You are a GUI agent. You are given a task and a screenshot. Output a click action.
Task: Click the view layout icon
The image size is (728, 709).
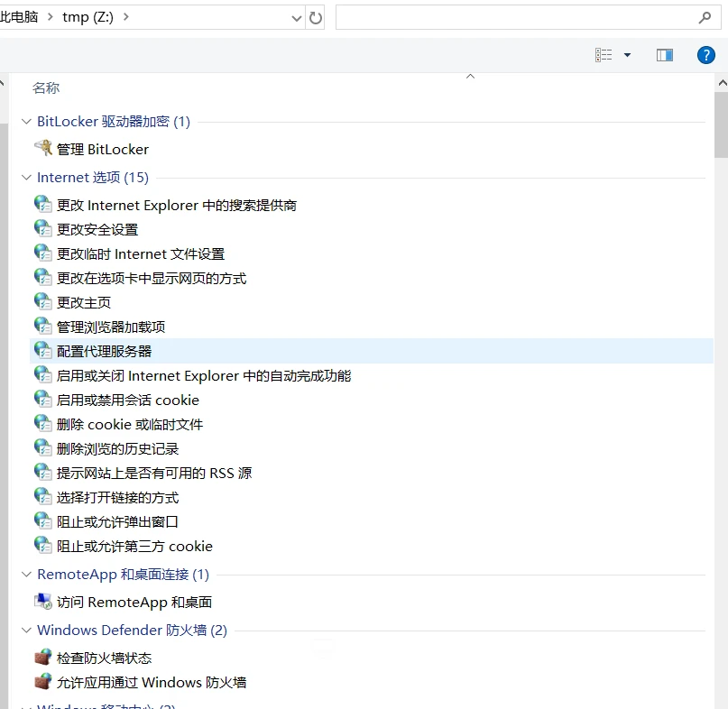coord(604,55)
